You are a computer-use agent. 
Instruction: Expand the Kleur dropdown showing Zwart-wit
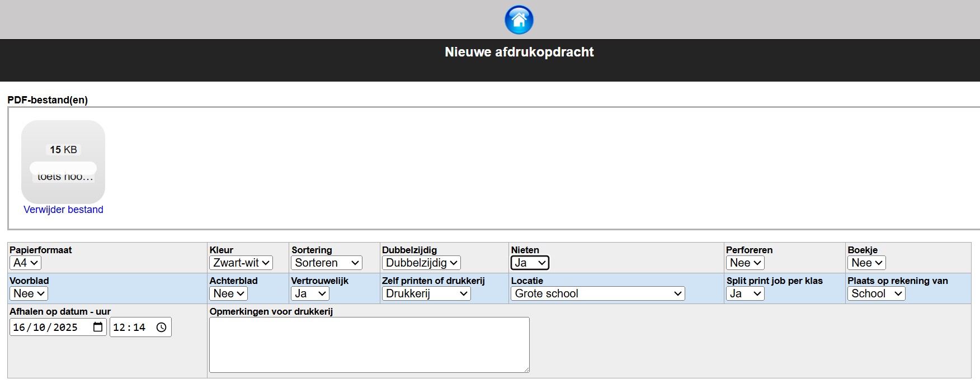pos(241,263)
